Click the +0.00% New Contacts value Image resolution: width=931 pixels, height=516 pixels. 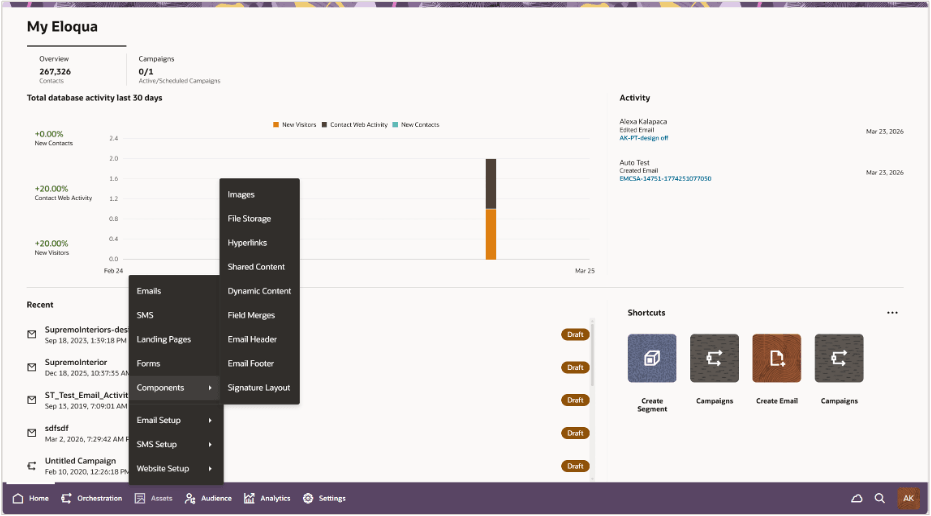[x=49, y=134]
